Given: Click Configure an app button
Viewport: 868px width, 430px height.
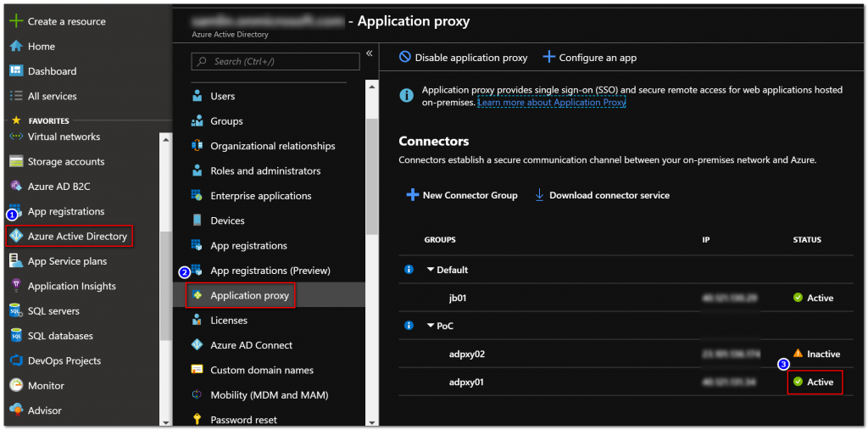Looking at the screenshot, I should tap(590, 58).
